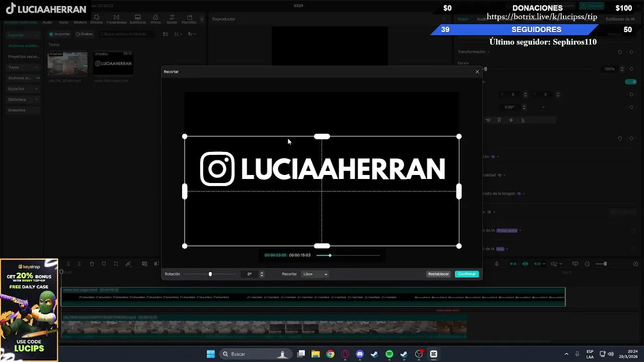Image resolution: width=644 pixels, height=362 pixels.
Task: Click the top-left corner crop handle
Action: (185, 136)
